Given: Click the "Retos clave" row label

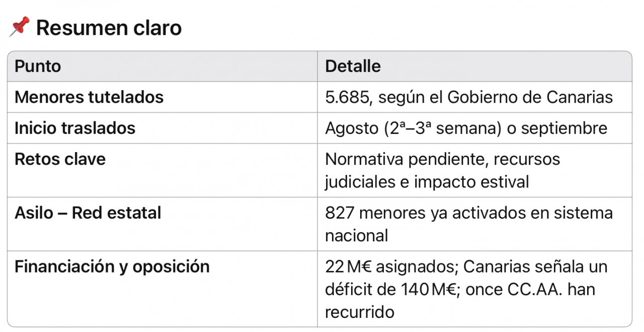Looking at the screenshot, I should pyautogui.click(x=60, y=159).
